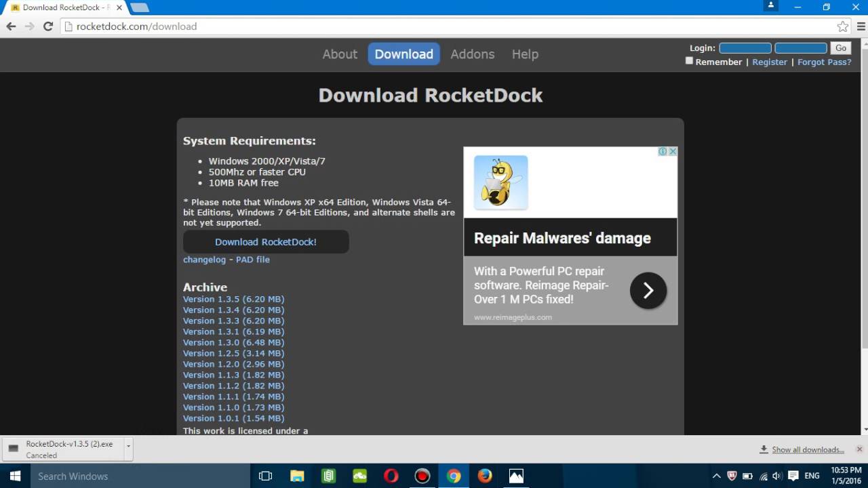Download archive Version 1.1.2 (1.82 MB)
The image size is (868, 488).
click(233, 386)
